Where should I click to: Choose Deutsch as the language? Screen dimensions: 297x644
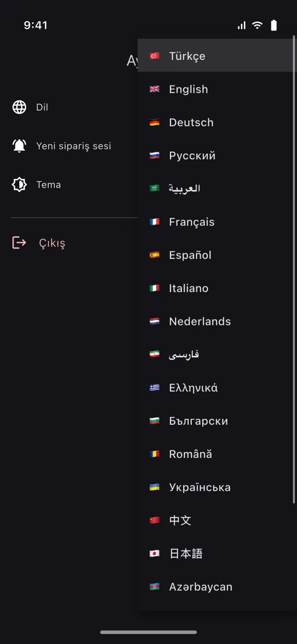pos(217,122)
